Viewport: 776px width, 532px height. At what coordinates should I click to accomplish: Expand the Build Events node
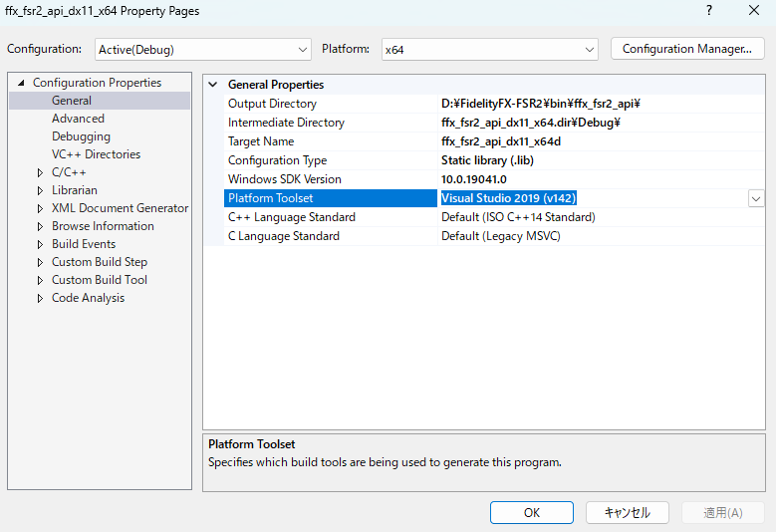click(x=40, y=244)
